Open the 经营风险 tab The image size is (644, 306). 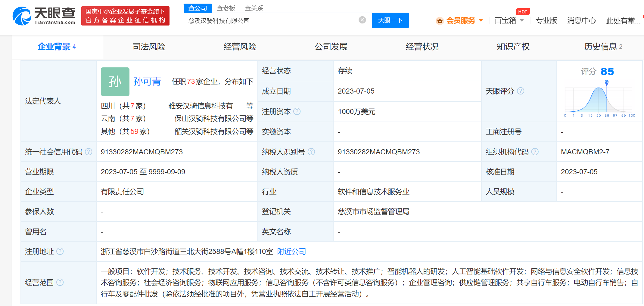[240, 47]
